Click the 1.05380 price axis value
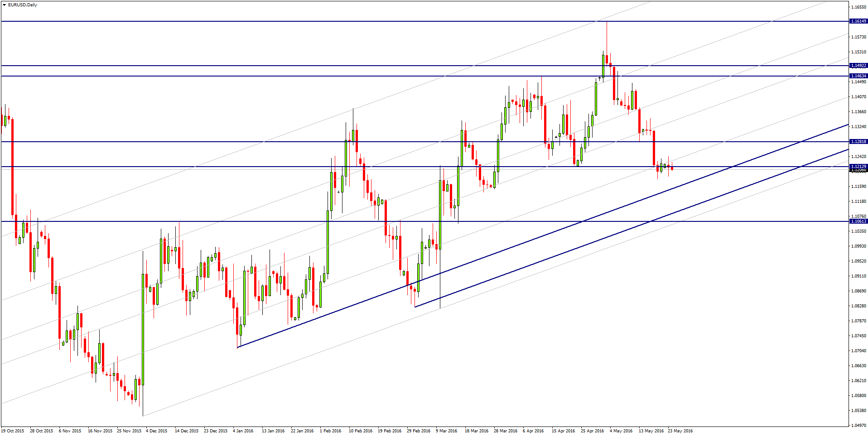 click(859, 411)
